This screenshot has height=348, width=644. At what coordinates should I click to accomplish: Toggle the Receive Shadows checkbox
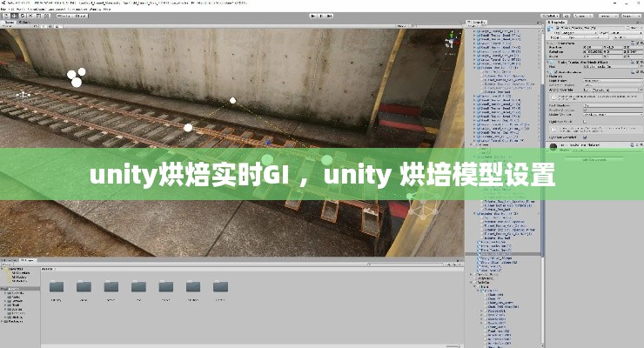[x=585, y=110]
